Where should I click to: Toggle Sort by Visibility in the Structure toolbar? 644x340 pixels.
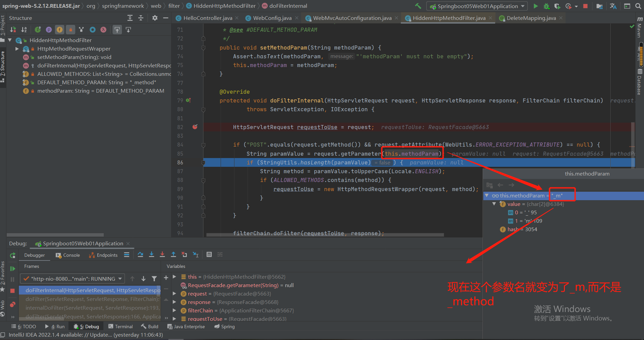(x=13, y=30)
